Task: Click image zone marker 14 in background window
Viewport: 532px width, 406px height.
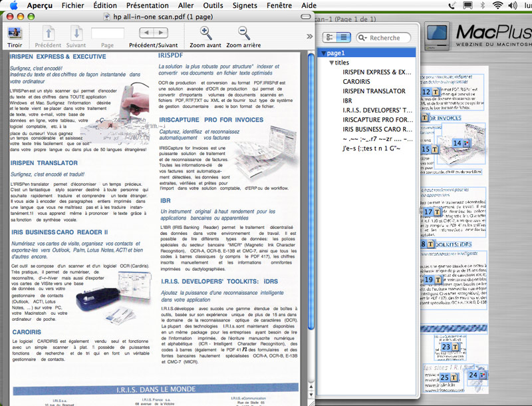Action: (462, 143)
